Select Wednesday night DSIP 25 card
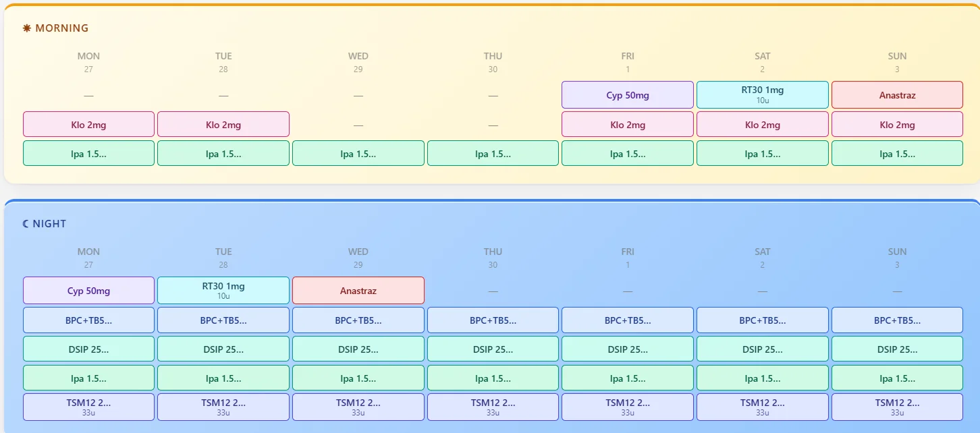This screenshot has width=980, height=433. [x=358, y=349]
